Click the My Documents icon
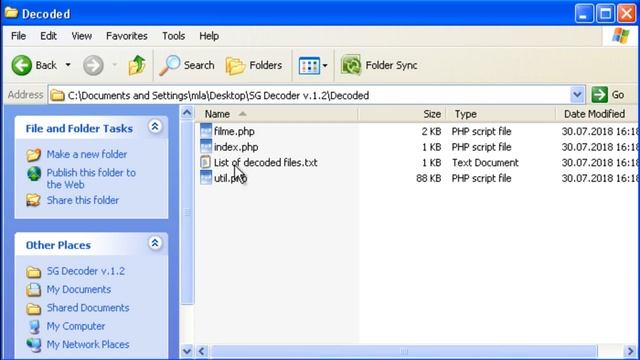 [x=33, y=290]
